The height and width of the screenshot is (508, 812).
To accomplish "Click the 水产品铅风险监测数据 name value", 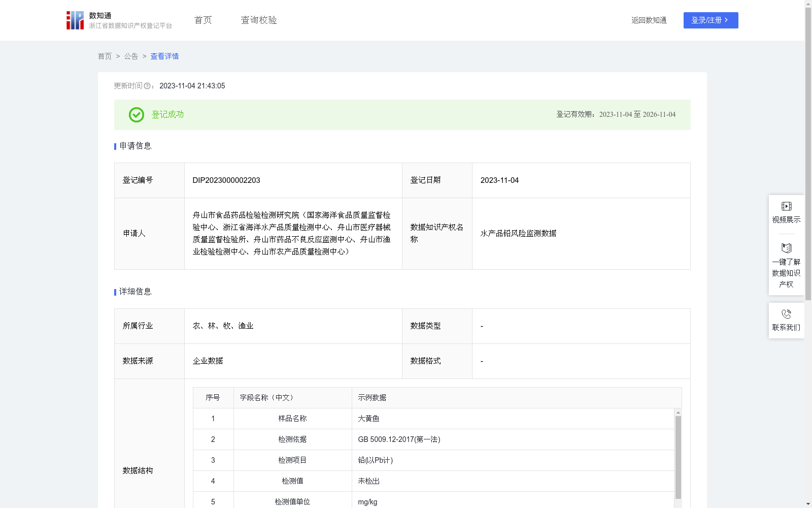I will pyautogui.click(x=518, y=234).
